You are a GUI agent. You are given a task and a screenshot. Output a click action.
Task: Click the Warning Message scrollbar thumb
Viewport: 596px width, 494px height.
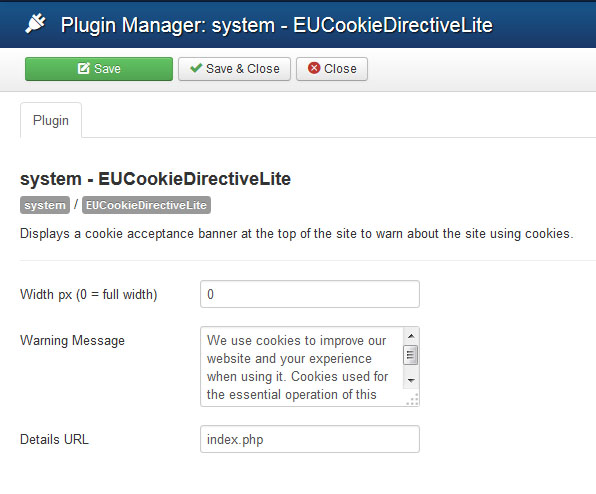tap(411, 355)
